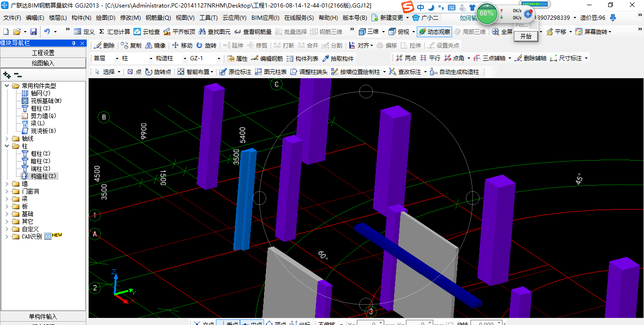Viewport: 644px width, 325px height.
Task: Click the 平齐板顶 tool
Action: (x=179, y=32)
